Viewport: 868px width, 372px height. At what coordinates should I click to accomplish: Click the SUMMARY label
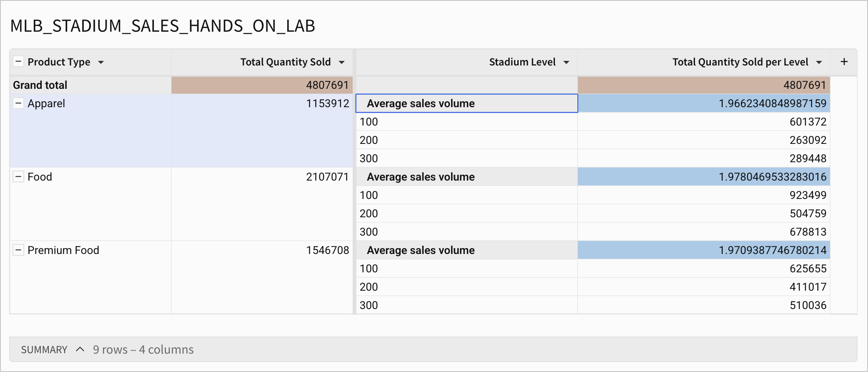pyautogui.click(x=44, y=349)
